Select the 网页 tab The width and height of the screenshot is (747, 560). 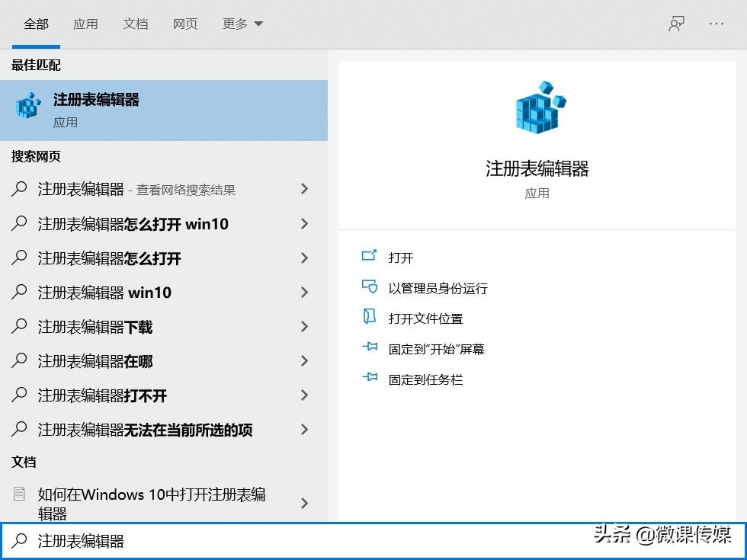click(x=185, y=24)
